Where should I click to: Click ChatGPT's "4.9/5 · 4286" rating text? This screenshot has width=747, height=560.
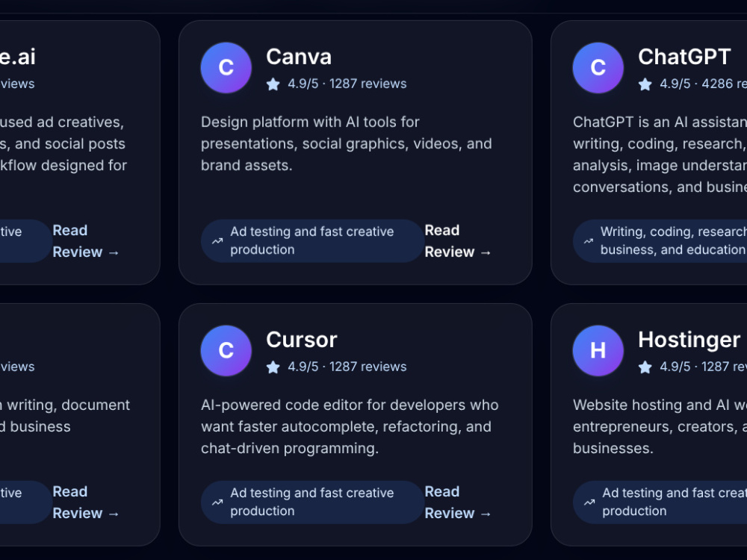[x=703, y=84]
